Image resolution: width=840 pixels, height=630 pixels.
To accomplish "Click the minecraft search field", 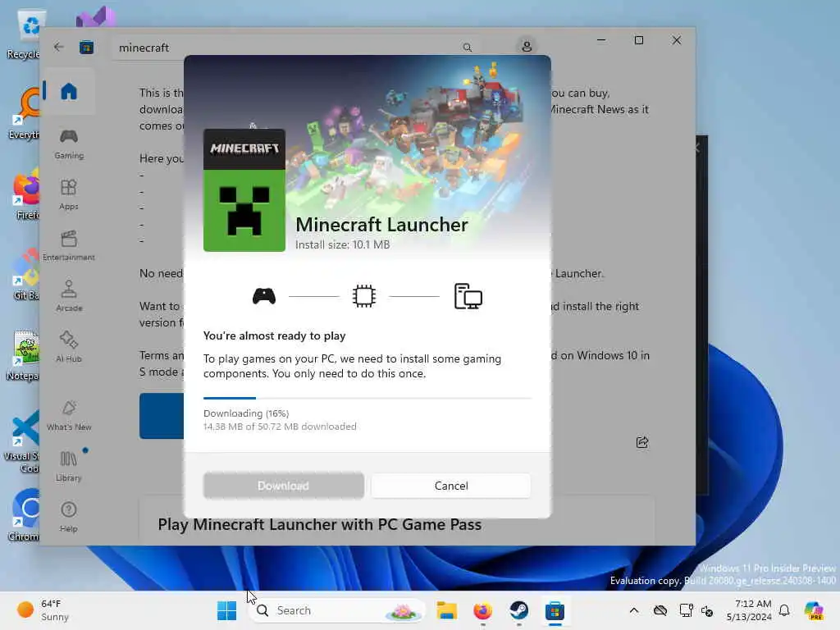I will [294, 48].
